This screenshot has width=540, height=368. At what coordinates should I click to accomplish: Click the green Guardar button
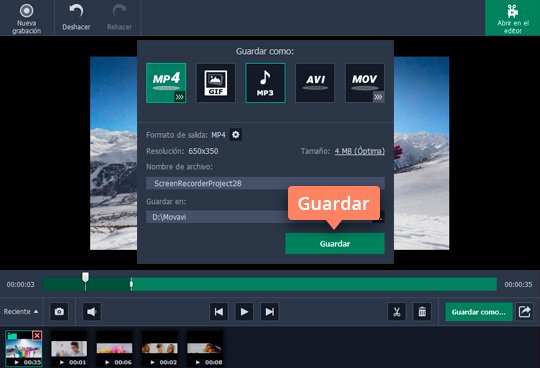point(335,244)
